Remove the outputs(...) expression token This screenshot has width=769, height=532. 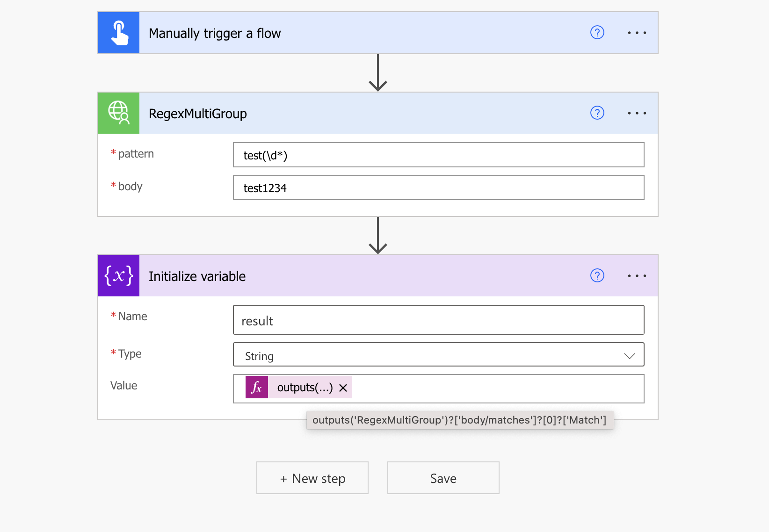[x=343, y=388]
